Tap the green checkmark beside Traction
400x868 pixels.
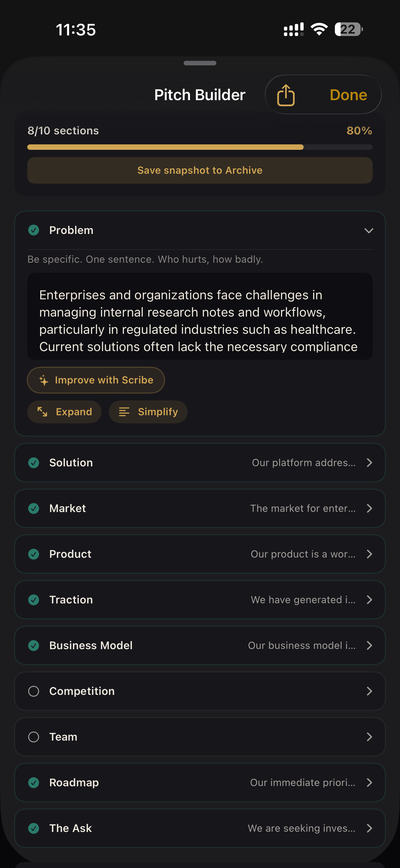pos(34,600)
